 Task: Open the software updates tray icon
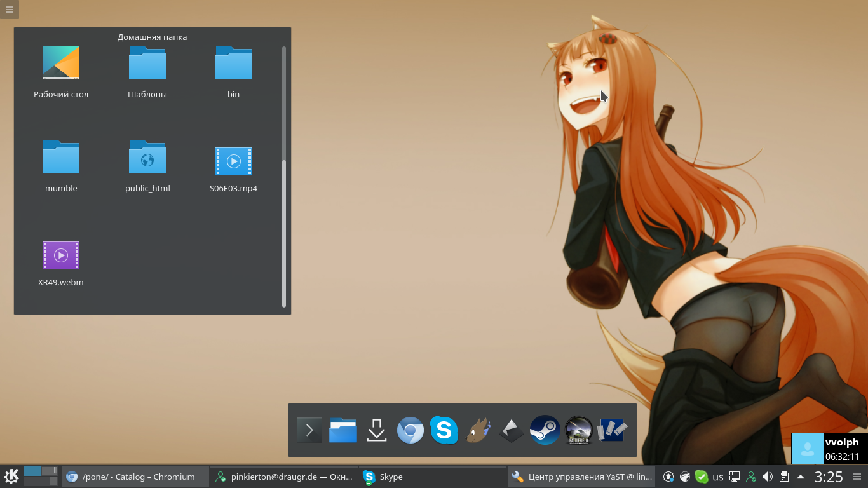668,477
